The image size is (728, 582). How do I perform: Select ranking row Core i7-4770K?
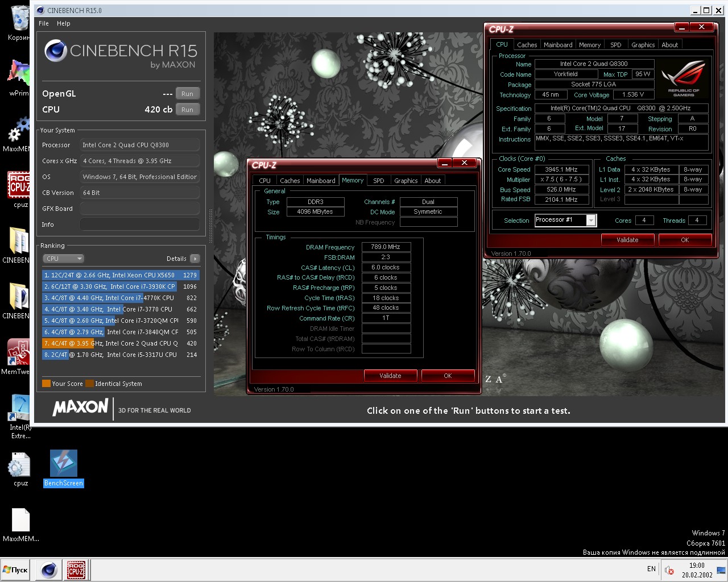pos(121,298)
